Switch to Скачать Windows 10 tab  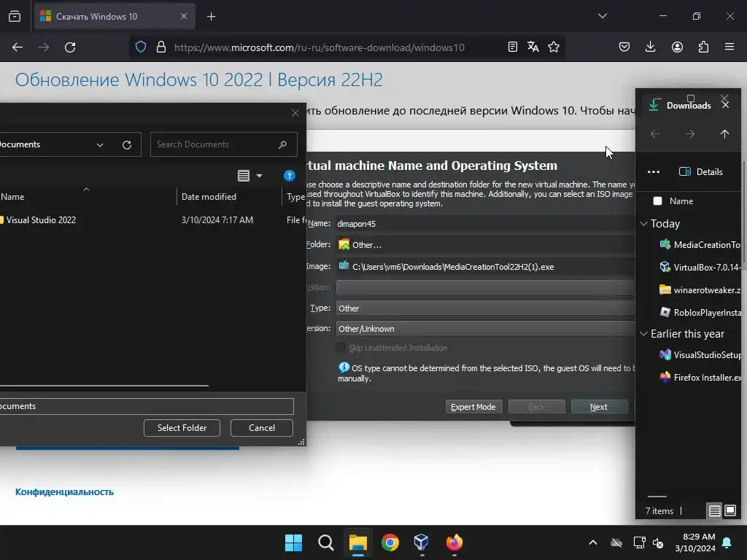click(115, 17)
